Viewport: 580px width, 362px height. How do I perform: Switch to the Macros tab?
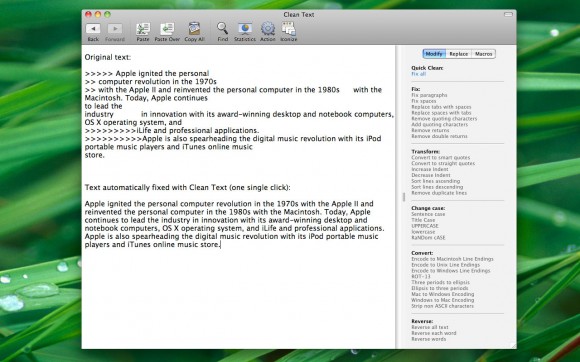483,54
